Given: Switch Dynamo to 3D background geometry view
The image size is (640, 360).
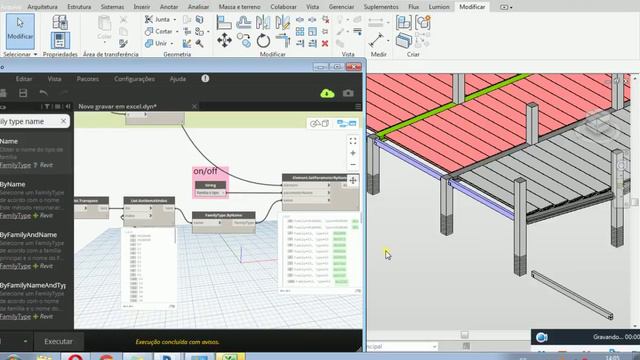Looking at the screenshot, I should point(319,123).
